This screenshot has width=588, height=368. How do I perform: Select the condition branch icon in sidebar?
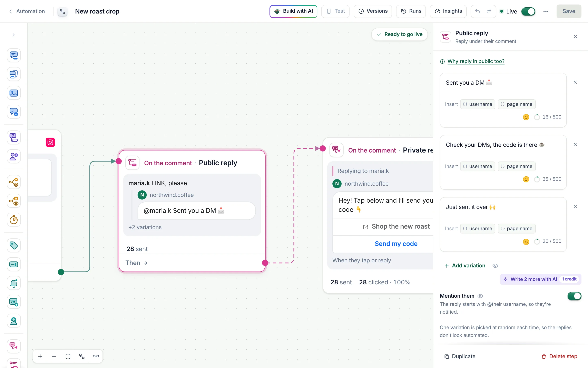(x=14, y=182)
